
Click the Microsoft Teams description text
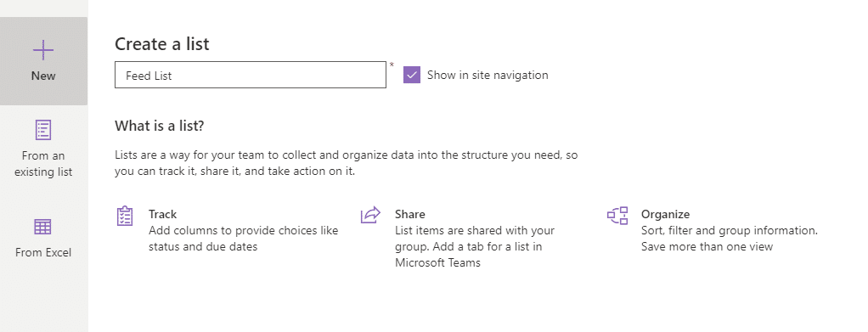point(438,263)
